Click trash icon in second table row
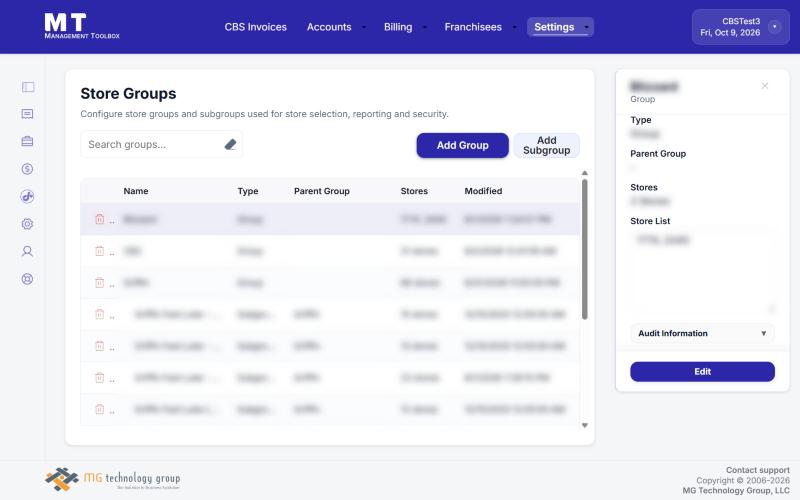Viewport: 800px width, 500px height. [x=99, y=251]
